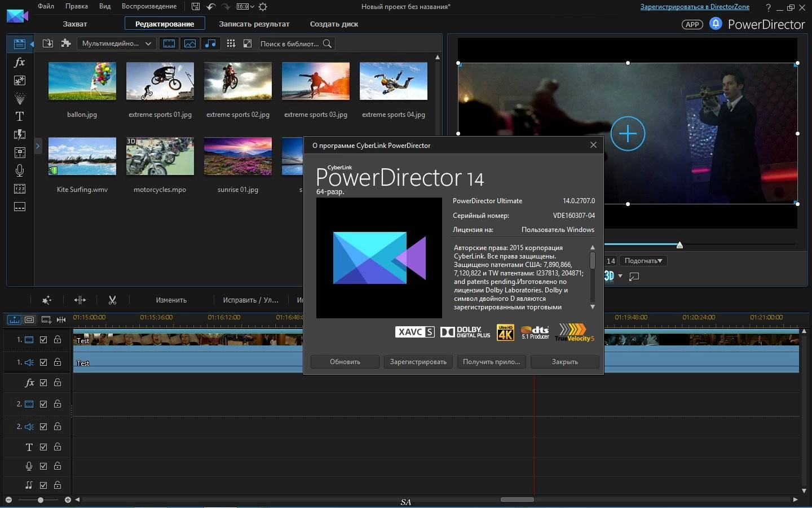The width and height of the screenshot is (812, 508).
Task: Click the preview playback position slider
Action: (x=679, y=244)
